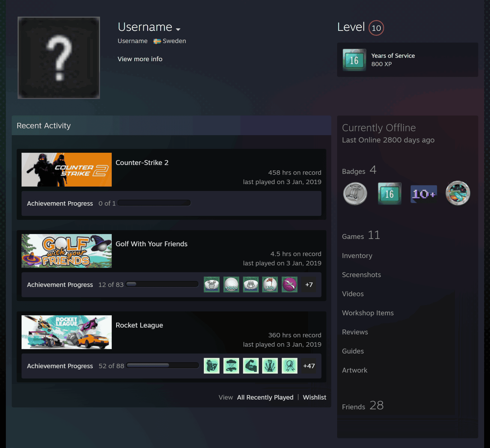The width and height of the screenshot is (490, 448).
Task: Open the Years of Service 16 badge icon
Action: point(354,60)
